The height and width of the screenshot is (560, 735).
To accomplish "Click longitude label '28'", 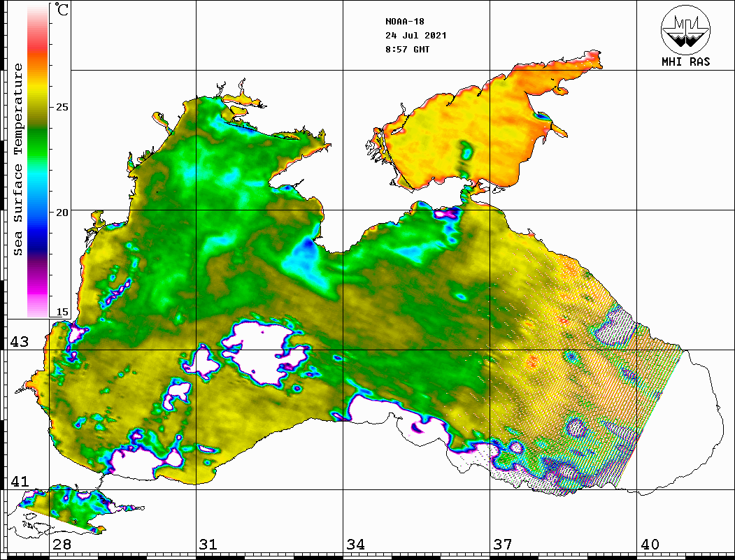I will coord(62,545).
